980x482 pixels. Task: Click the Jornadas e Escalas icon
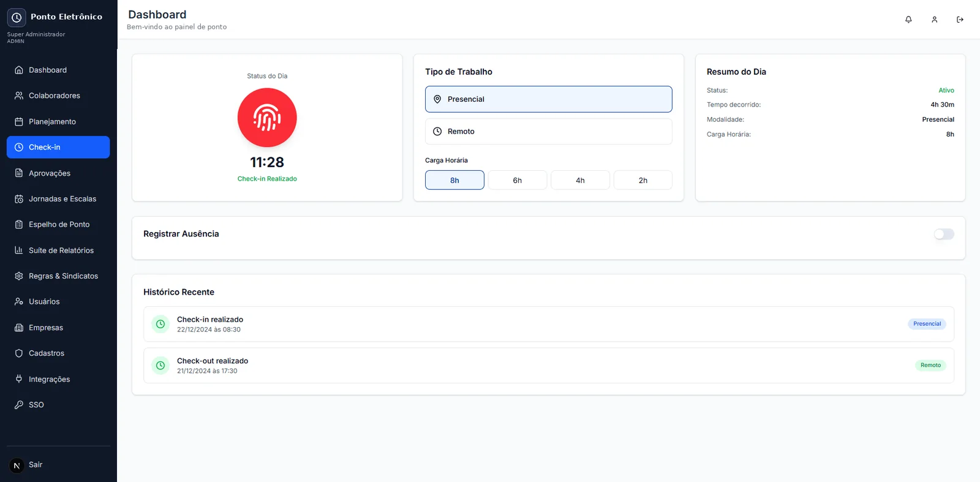pyautogui.click(x=19, y=199)
